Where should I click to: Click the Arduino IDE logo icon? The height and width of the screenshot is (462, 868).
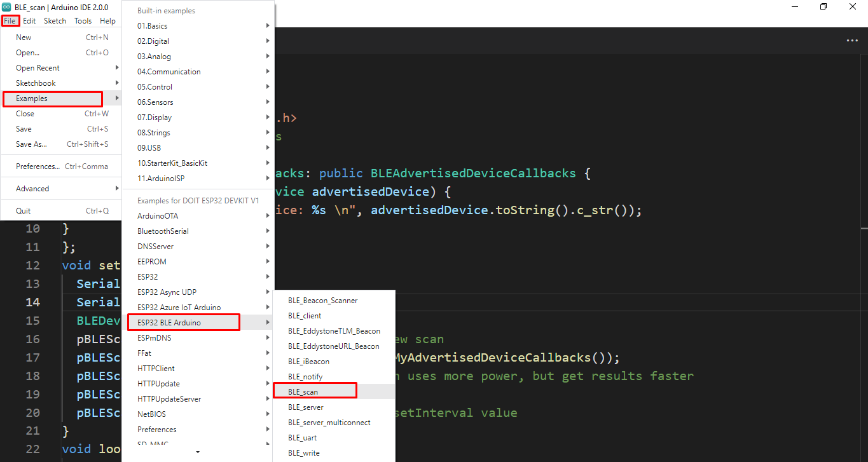[6, 7]
